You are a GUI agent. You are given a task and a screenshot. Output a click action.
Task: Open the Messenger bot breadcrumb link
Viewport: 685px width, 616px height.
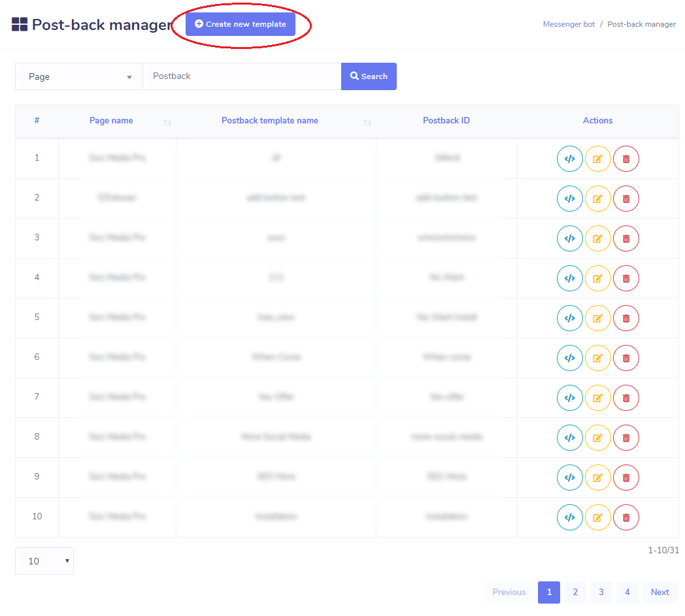[x=569, y=24]
